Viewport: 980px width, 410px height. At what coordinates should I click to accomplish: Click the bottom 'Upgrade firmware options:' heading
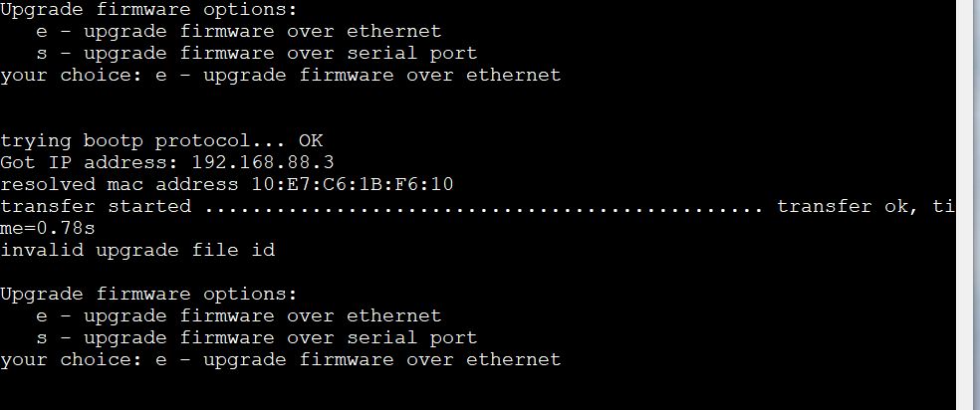tap(149, 295)
